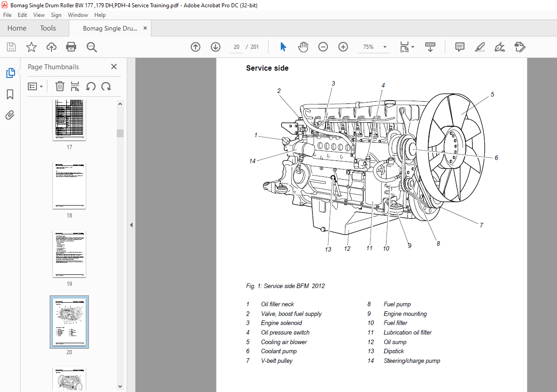Select the Highlight text tool
557x392 pixels.
(x=480, y=47)
